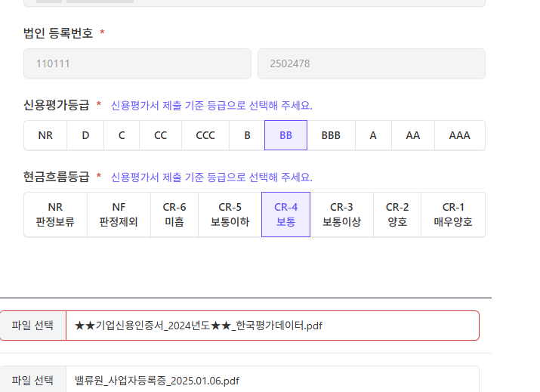The width and height of the screenshot is (540, 392).
Task: Pick cash flow grade CR-5 보통이하
Action: click(230, 215)
